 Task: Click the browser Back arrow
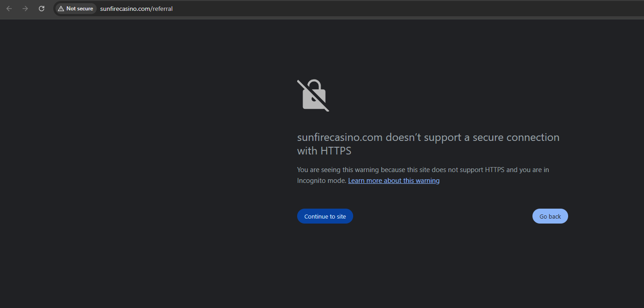pyautogui.click(x=9, y=9)
